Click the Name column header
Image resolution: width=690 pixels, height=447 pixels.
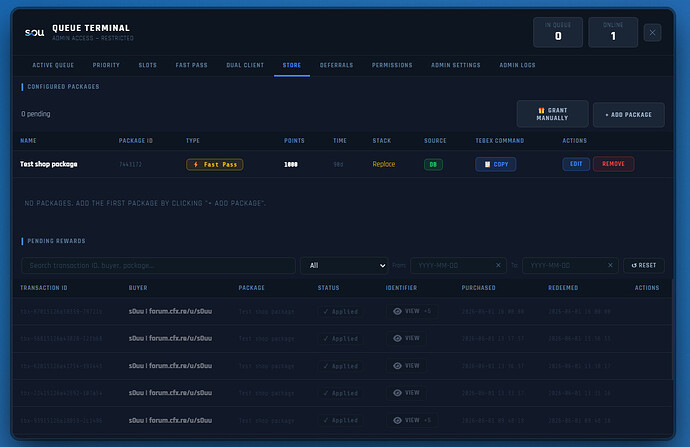[28, 141]
